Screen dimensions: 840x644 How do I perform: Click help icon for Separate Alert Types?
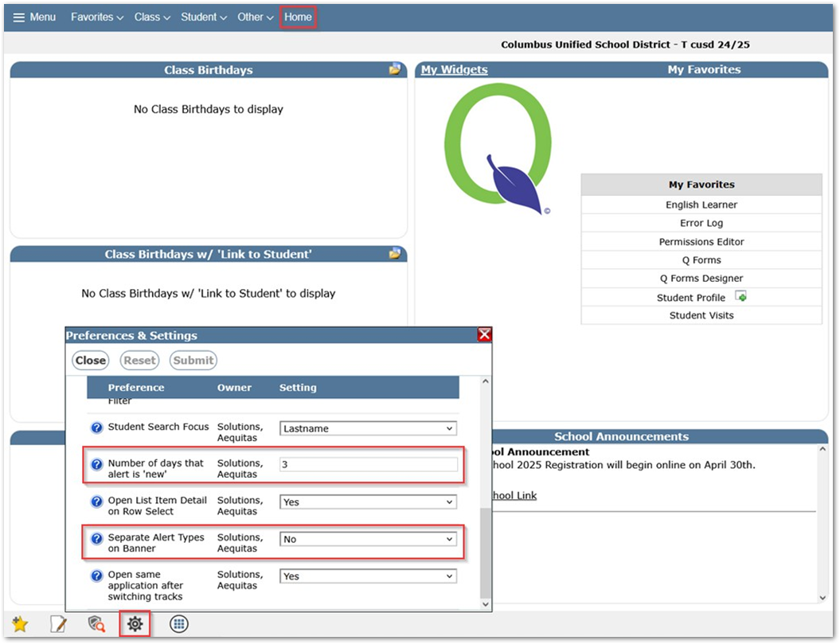coord(96,538)
